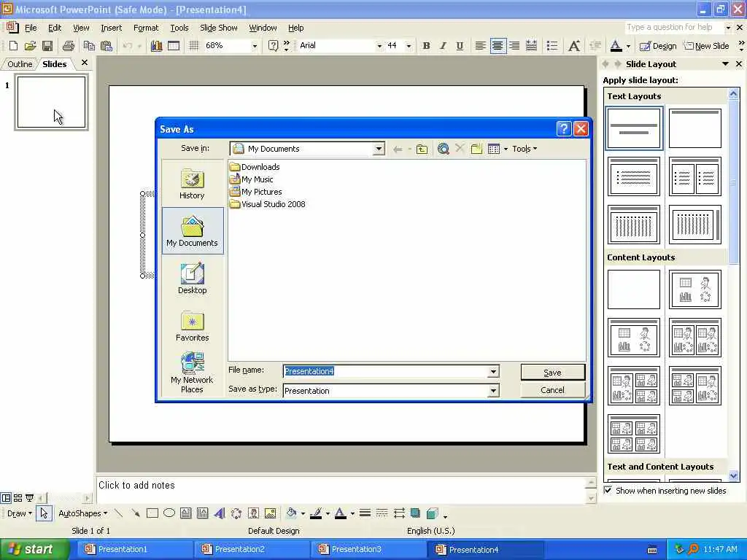The height and width of the screenshot is (560, 747).
Task: Open the Font size dropdown
Action: [409, 46]
